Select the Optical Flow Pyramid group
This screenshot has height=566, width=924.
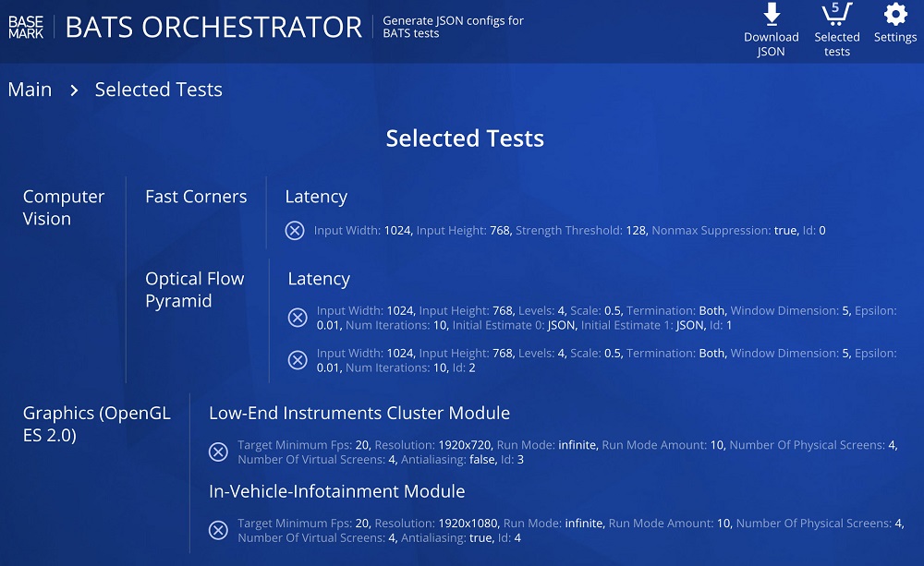coord(194,290)
